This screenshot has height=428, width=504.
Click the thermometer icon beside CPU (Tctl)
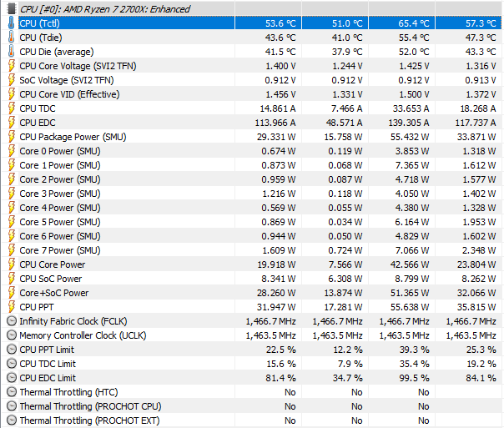tap(11, 23)
